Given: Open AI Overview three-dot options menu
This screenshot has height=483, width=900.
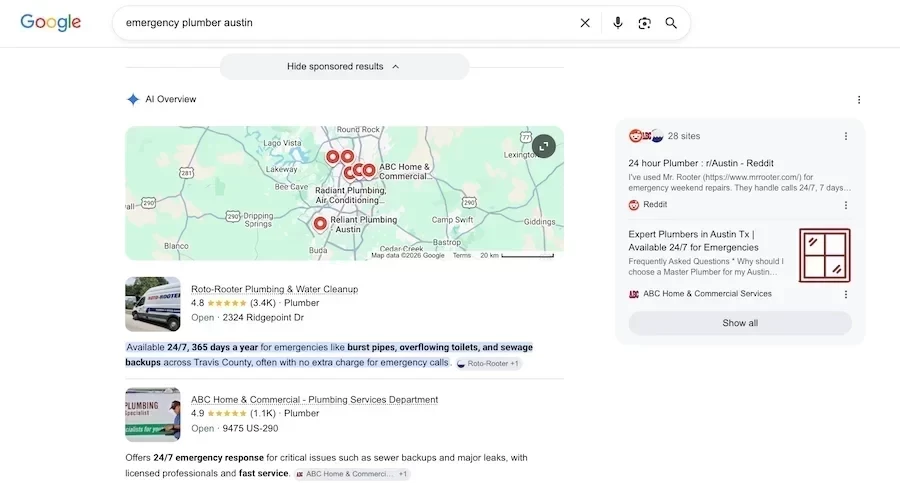Looking at the screenshot, I should coord(859,100).
